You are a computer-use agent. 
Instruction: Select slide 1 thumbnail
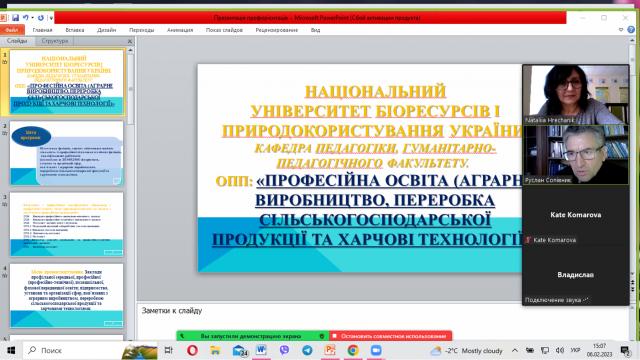[x=67, y=82]
